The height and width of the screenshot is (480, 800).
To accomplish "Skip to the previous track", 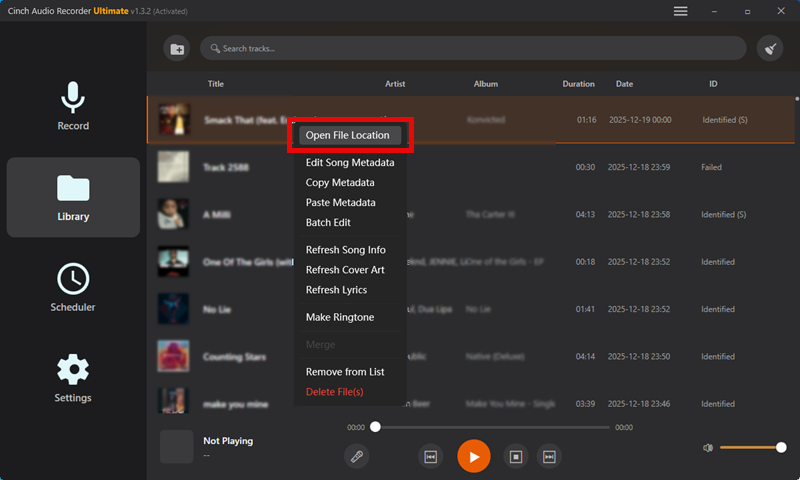I will (431, 456).
